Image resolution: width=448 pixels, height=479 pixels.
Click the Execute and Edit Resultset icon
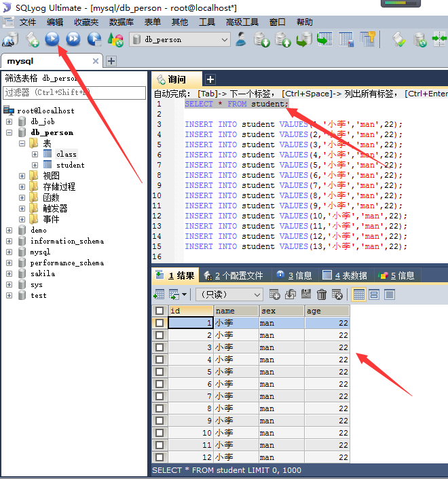point(94,39)
